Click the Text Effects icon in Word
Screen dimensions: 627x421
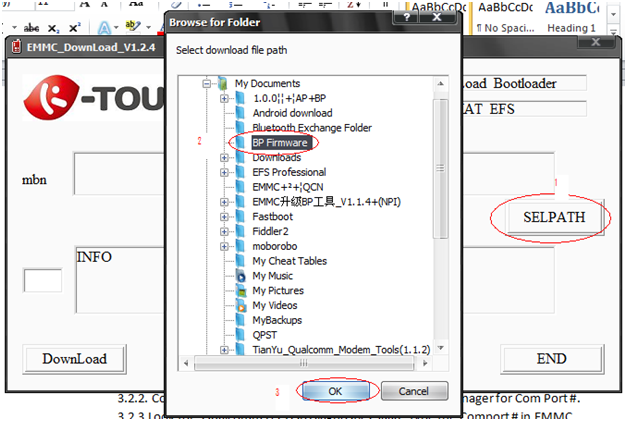(104, 28)
